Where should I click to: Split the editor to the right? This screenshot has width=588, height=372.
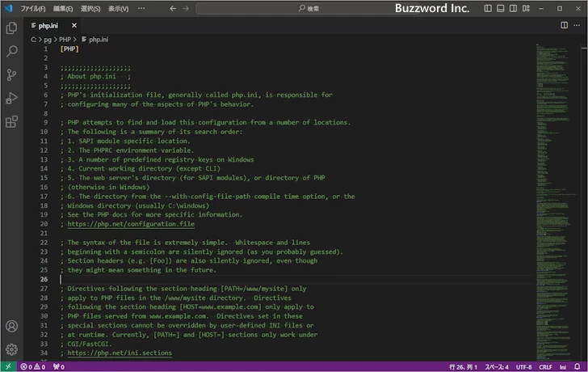(564, 25)
